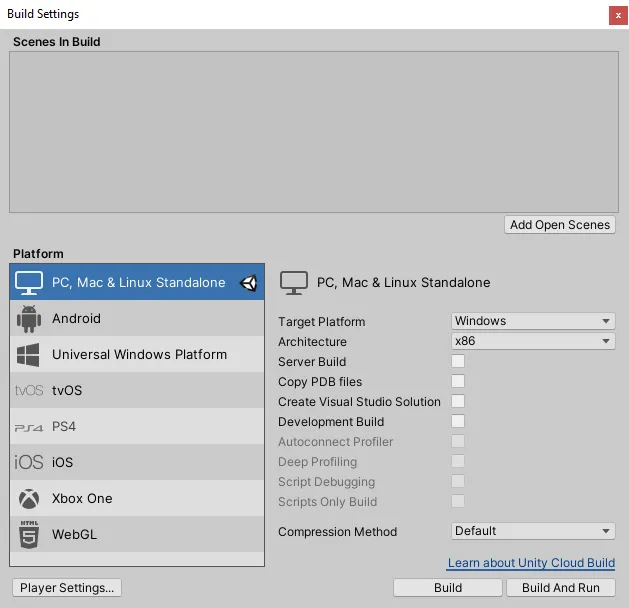
Task: Pick the Xbox One platform entry
Action: coord(137,498)
